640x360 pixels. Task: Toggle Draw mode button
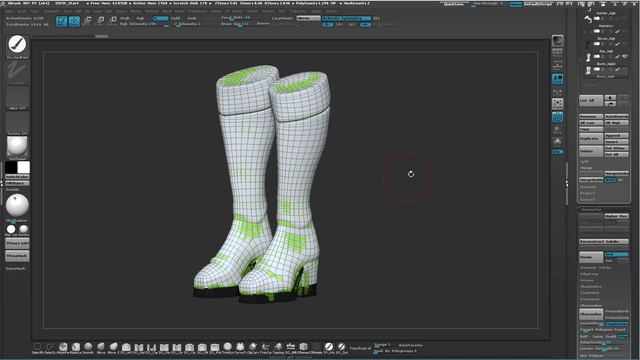74,21
